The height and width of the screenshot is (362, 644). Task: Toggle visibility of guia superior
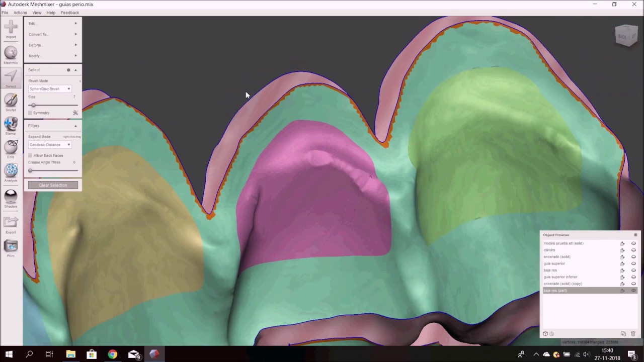click(633, 263)
